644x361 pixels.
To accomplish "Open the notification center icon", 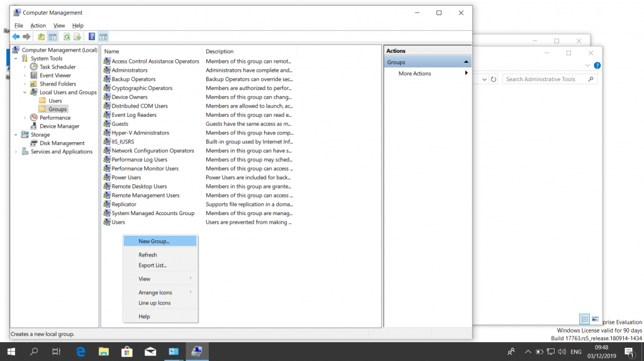I will pos(630,352).
